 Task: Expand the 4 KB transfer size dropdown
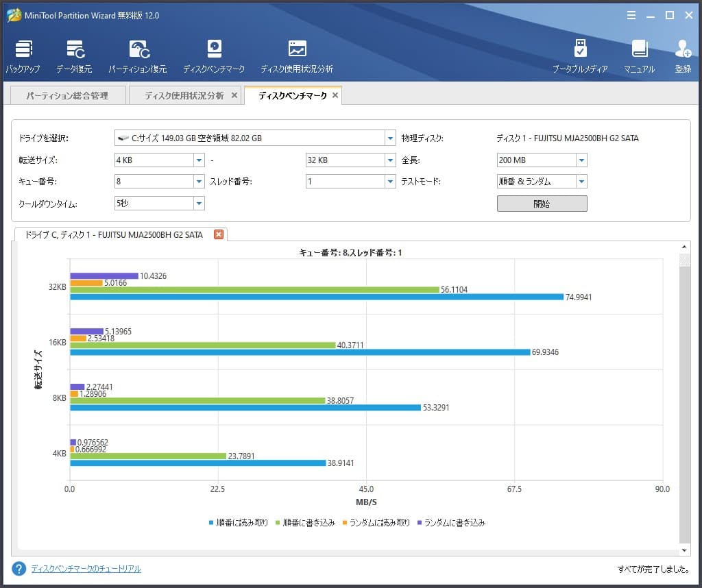[x=199, y=160]
